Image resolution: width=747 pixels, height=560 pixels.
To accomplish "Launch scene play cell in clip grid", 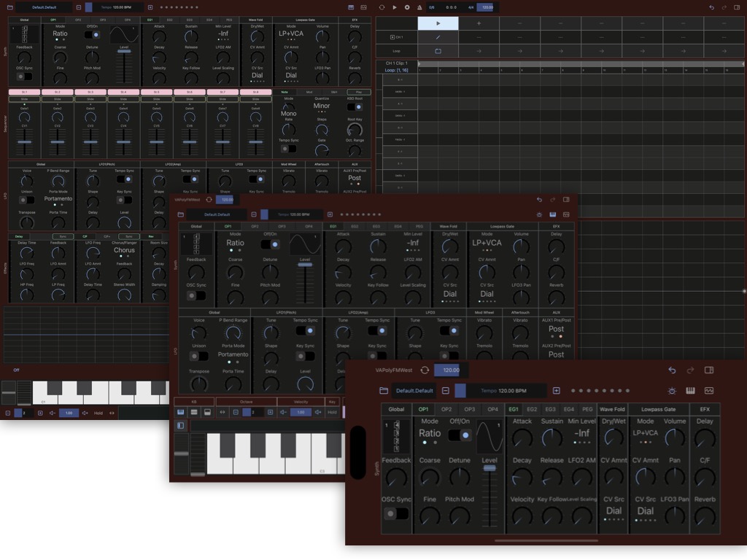I will tap(438, 23).
